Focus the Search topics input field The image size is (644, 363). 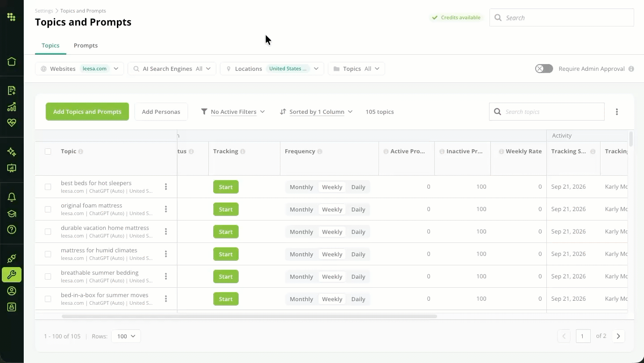pyautogui.click(x=547, y=112)
